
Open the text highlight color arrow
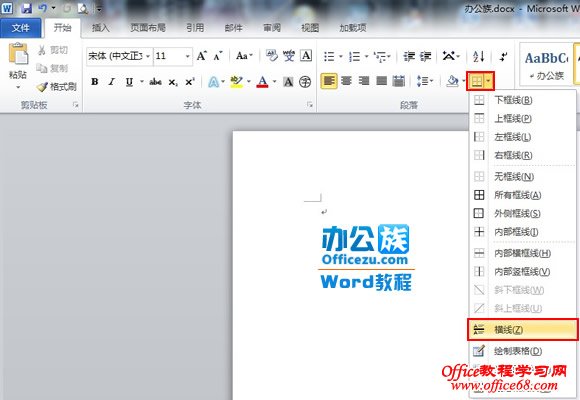(x=249, y=82)
